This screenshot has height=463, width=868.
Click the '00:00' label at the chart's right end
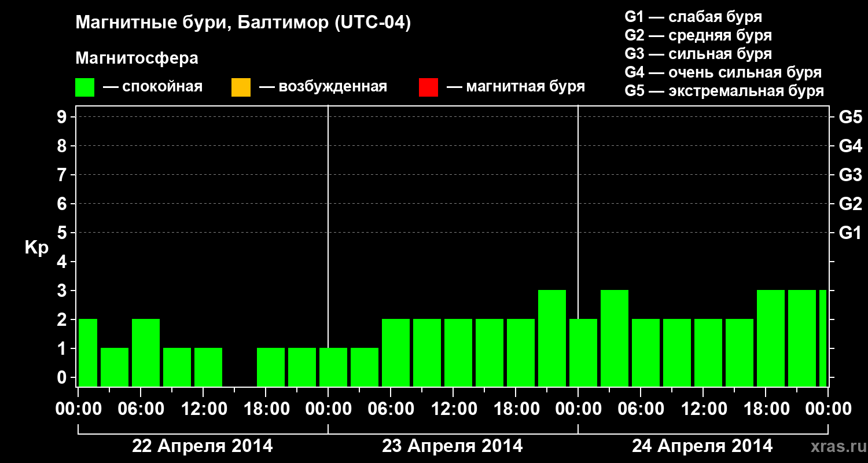[828, 409]
